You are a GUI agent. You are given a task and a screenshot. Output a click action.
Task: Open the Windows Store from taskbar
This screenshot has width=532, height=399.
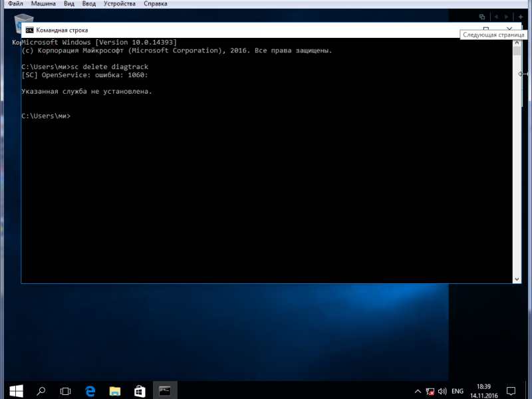coord(140,391)
